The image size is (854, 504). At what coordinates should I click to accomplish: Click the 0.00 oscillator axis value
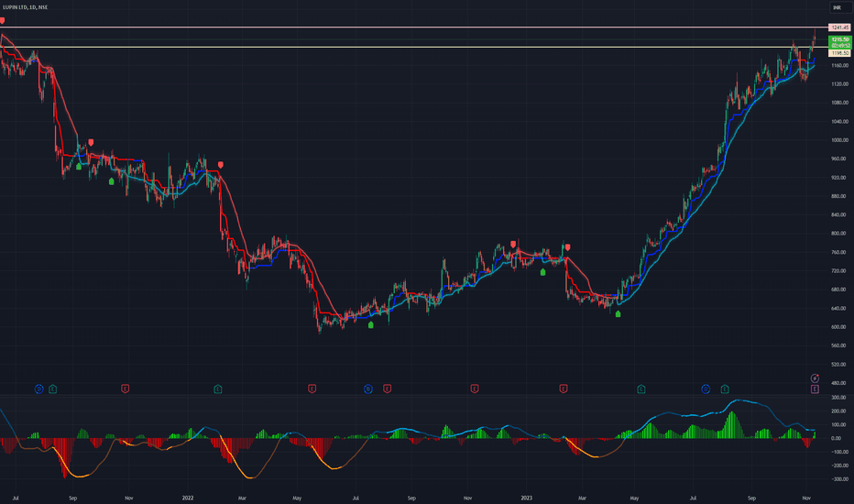837,438
